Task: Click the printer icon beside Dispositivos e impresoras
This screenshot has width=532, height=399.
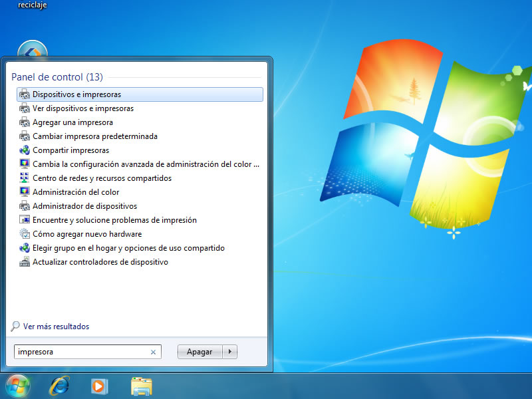Action: pos(25,94)
